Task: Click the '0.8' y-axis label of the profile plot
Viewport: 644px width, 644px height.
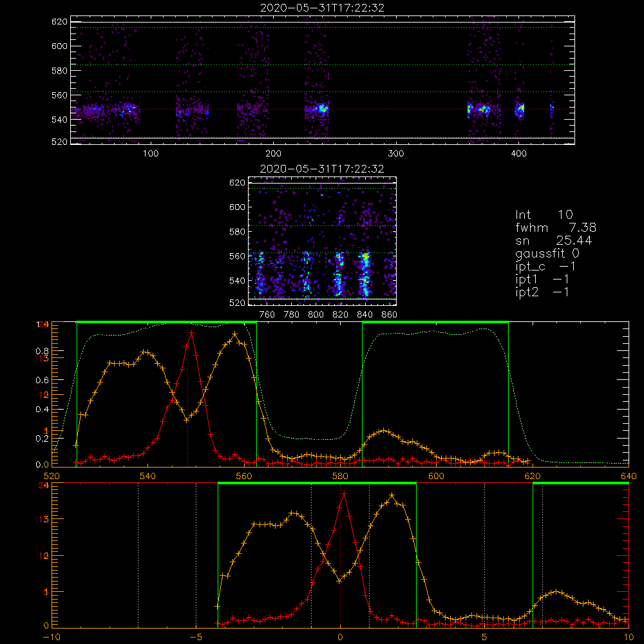Action: (43, 351)
